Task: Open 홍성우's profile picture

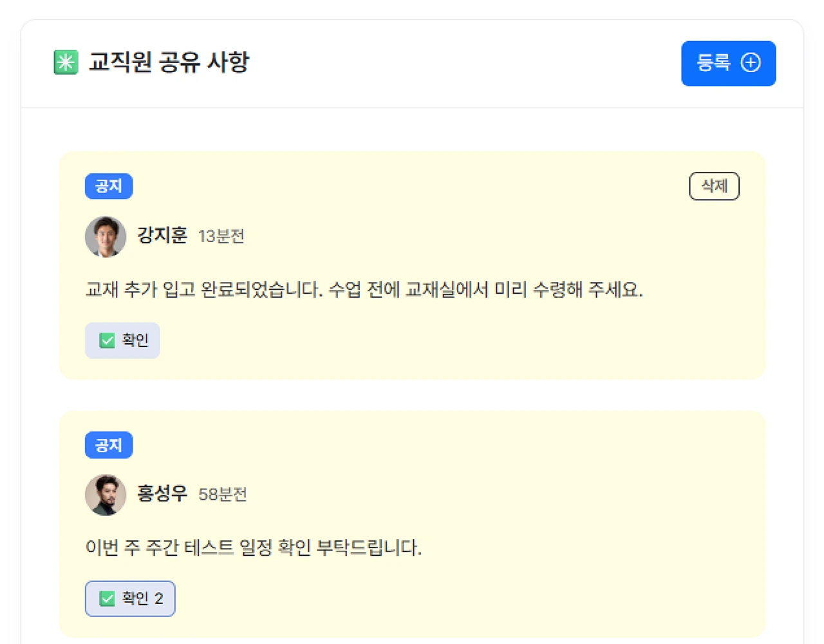Action: coord(106,495)
